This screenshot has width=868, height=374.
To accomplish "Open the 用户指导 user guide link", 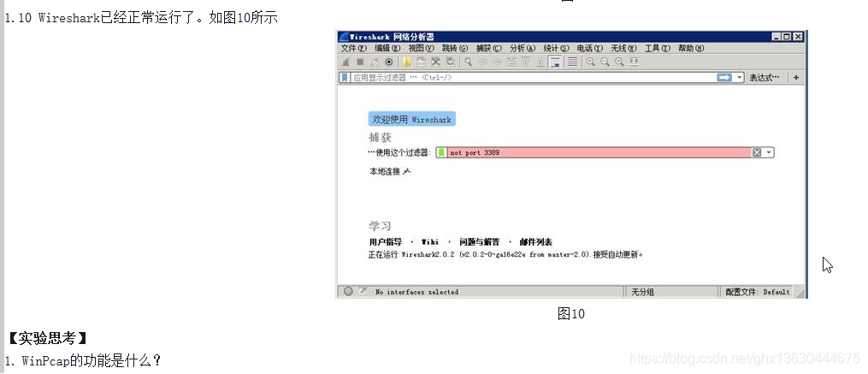I will point(386,242).
